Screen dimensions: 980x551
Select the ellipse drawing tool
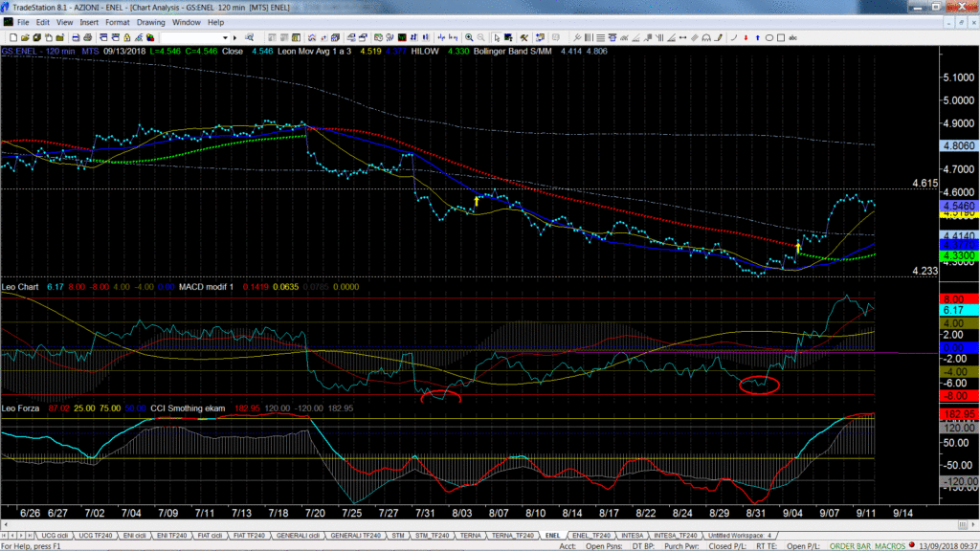point(769,37)
